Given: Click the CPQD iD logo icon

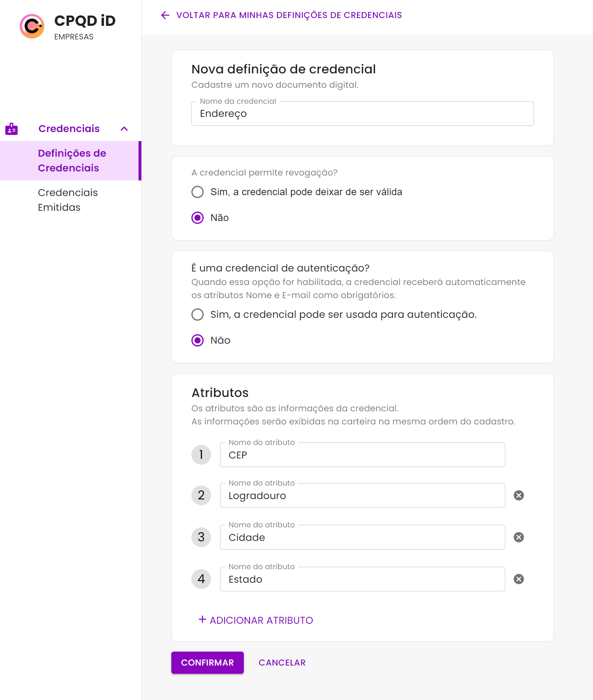Looking at the screenshot, I should [32, 26].
